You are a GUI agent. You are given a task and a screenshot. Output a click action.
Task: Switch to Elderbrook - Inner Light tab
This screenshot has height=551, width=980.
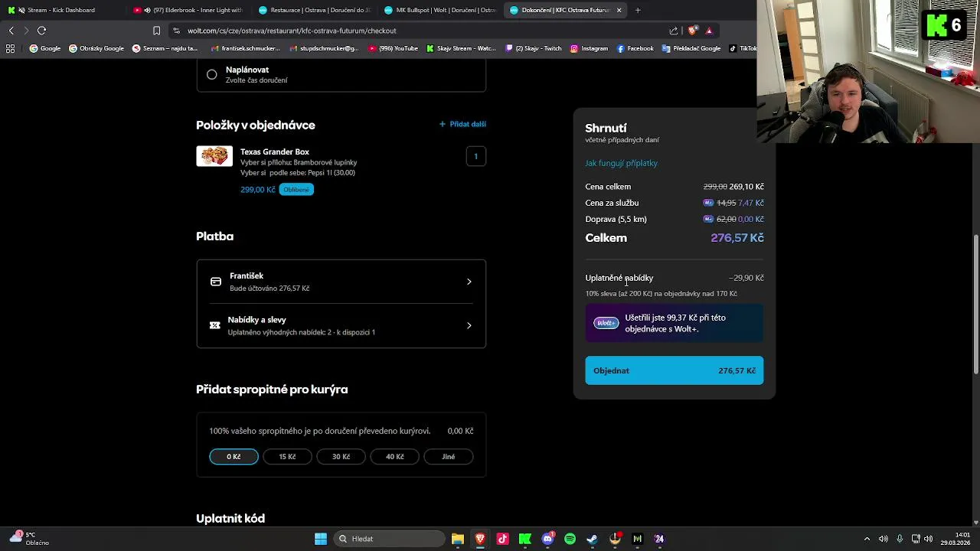click(x=188, y=10)
